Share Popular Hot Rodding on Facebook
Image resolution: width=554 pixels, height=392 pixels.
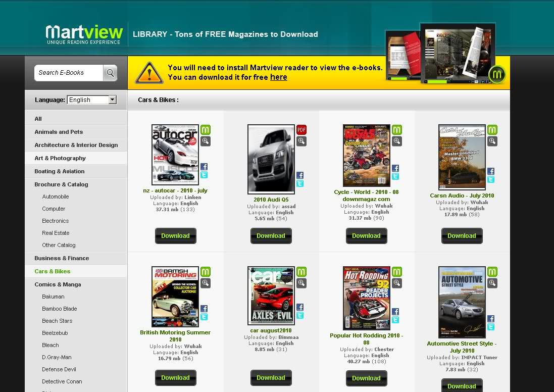coord(395,312)
